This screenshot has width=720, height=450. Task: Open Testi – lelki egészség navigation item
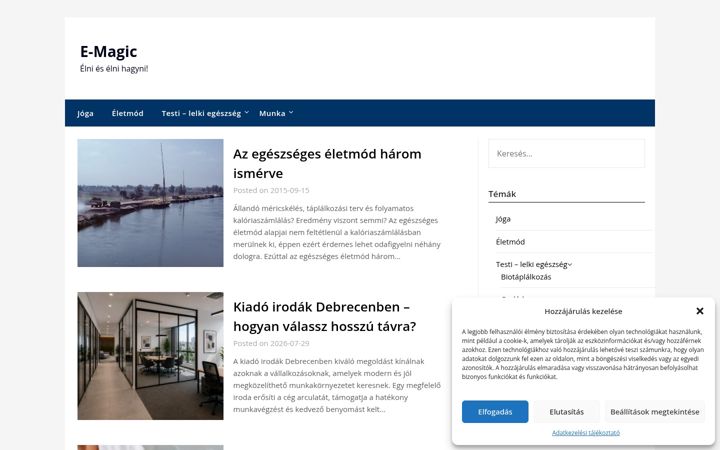coord(201,113)
